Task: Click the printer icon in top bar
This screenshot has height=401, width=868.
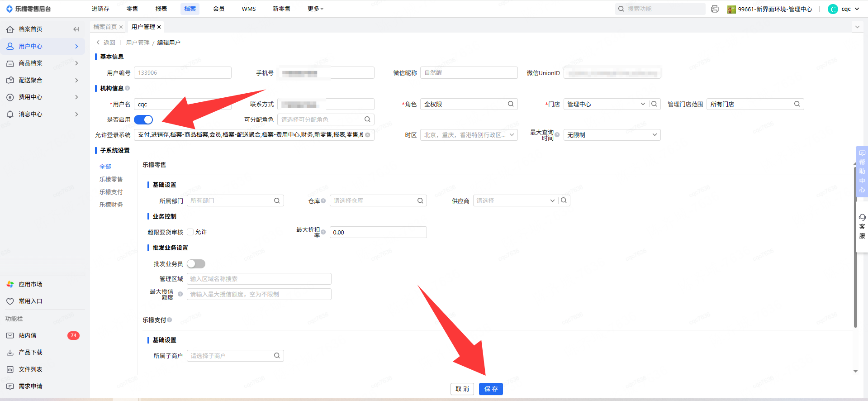Action: point(715,9)
